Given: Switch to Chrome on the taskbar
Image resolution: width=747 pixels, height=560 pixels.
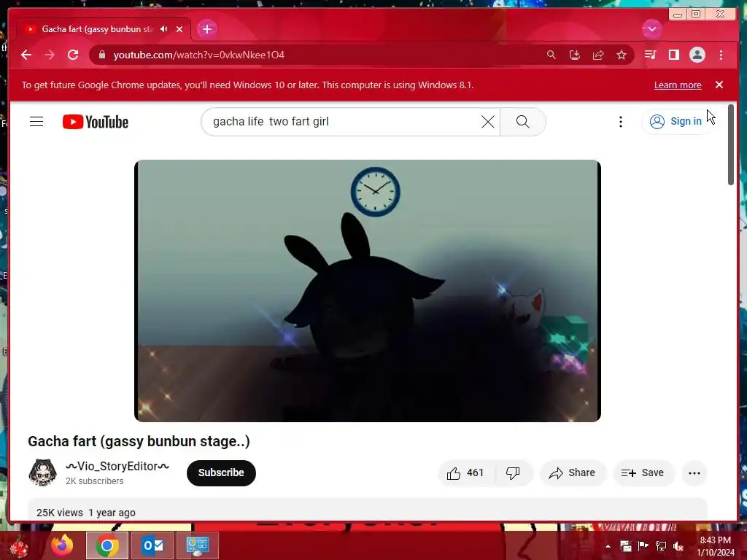Looking at the screenshot, I should click(107, 545).
